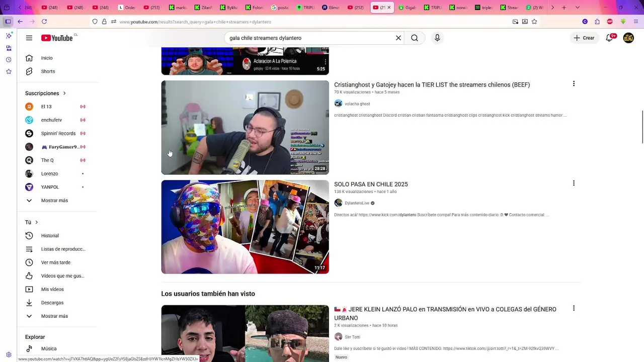Viewport: 644px width, 362px height.
Task: Bookmark this page with the star icon
Action: click(534, 22)
